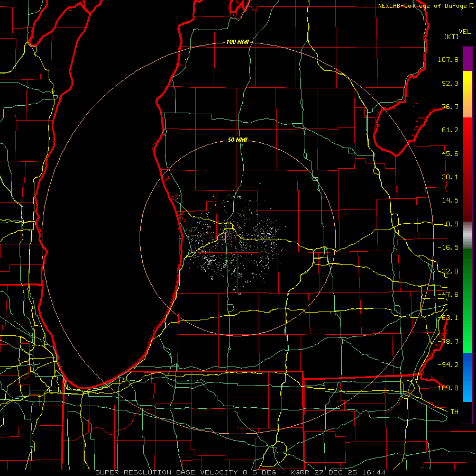
Task: Click the TH legend label
Action: (x=454, y=412)
